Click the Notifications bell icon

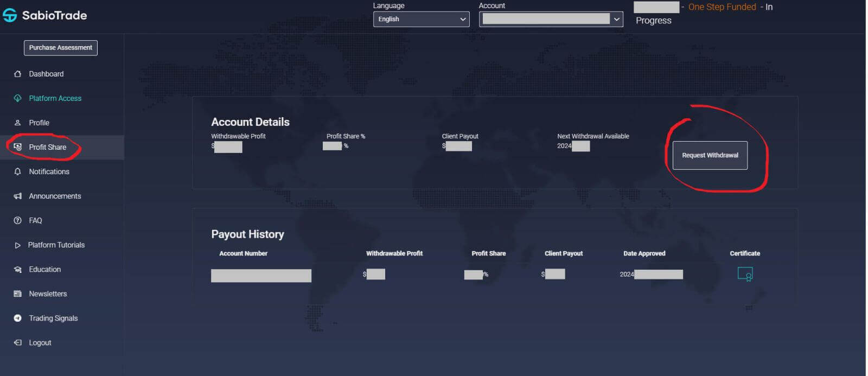coord(17,171)
